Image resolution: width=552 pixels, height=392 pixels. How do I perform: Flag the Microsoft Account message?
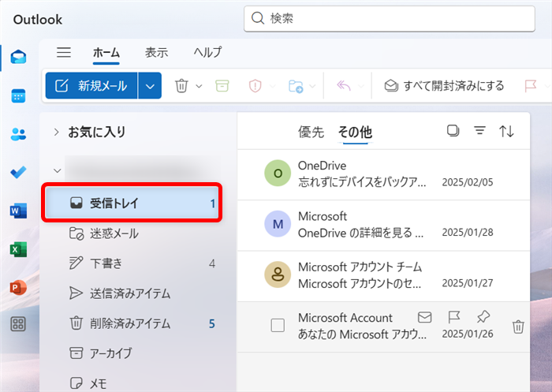coord(454,317)
